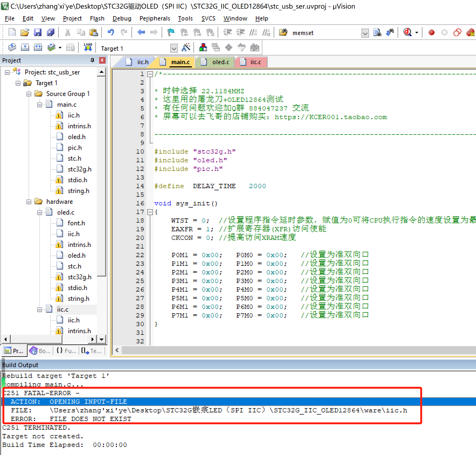Open debug icon dropdown arrow
The image size is (476, 455).
[417, 33]
